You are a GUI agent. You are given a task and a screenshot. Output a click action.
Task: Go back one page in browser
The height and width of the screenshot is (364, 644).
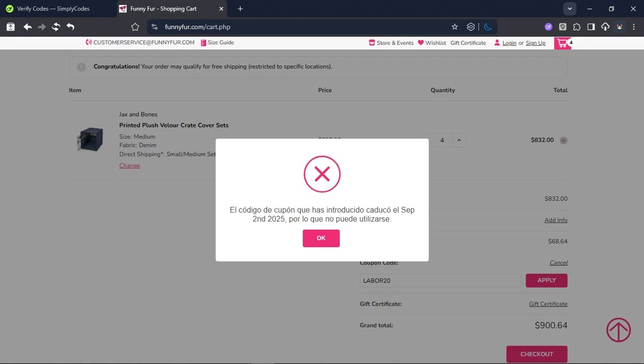(27, 27)
